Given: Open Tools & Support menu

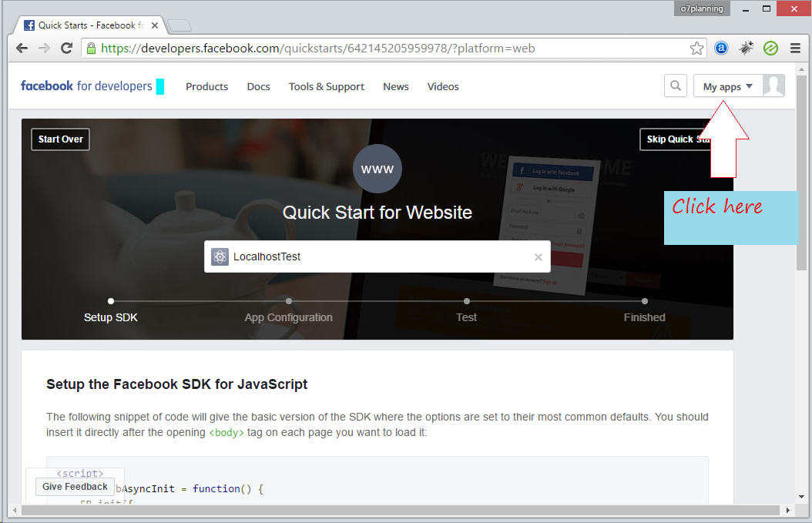Looking at the screenshot, I should pyautogui.click(x=326, y=86).
